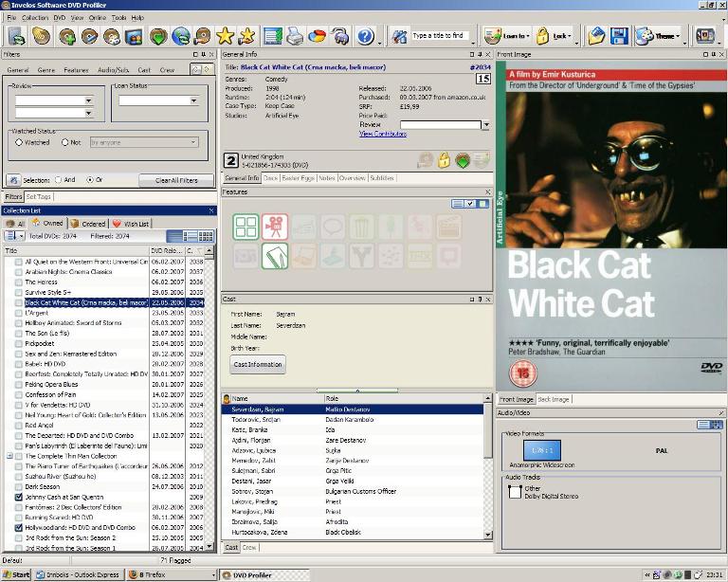Open the Loan Status dropdown

[x=194, y=100]
